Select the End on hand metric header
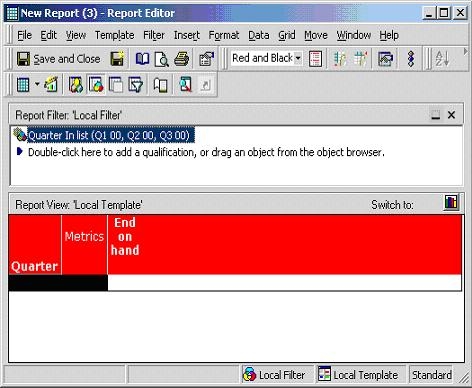The height and width of the screenshot is (388, 472). [x=125, y=237]
